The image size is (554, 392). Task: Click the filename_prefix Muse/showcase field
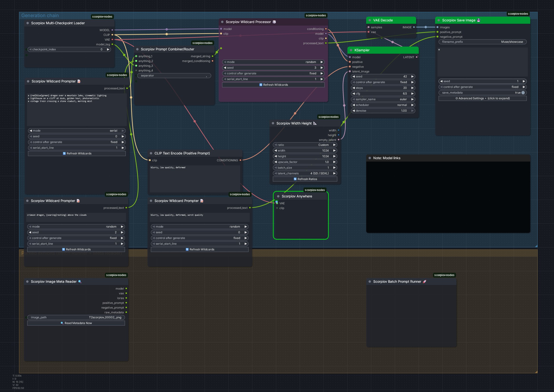click(482, 42)
